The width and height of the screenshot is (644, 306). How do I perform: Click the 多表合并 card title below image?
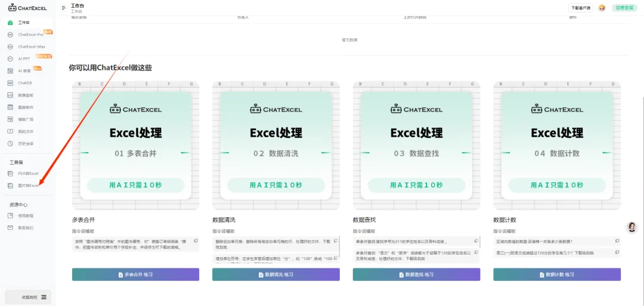83,220
